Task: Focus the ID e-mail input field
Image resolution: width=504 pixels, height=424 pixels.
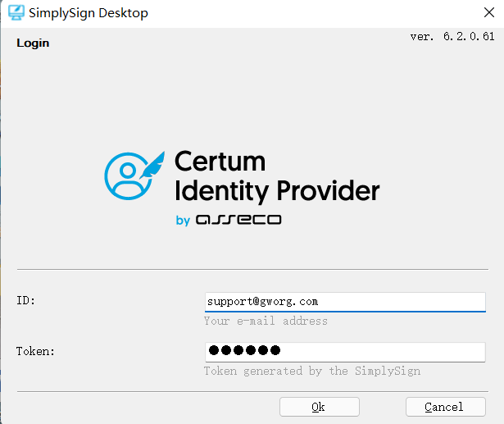Action: [x=344, y=302]
